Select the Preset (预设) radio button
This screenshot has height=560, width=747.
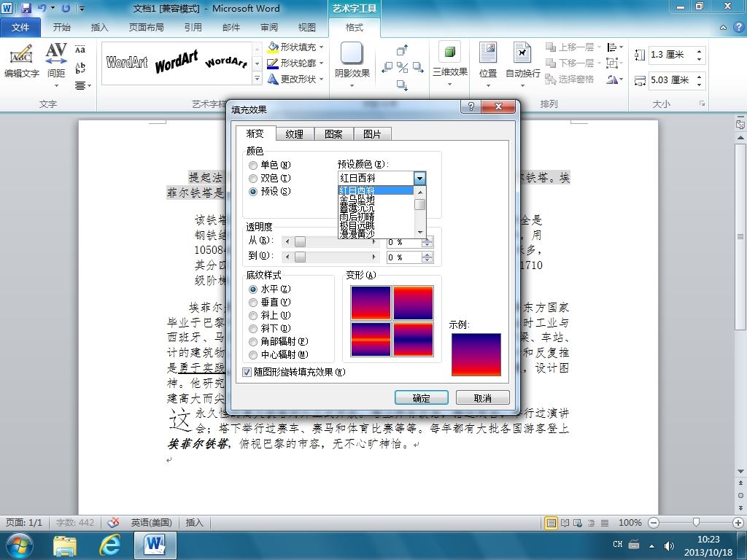253,192
